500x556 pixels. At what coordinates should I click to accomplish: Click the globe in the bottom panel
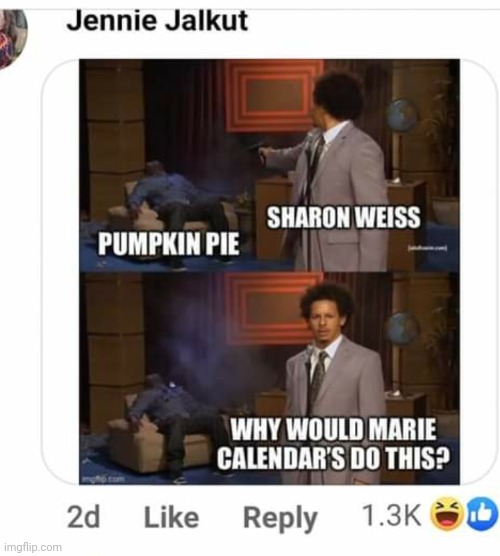(401, 328)
